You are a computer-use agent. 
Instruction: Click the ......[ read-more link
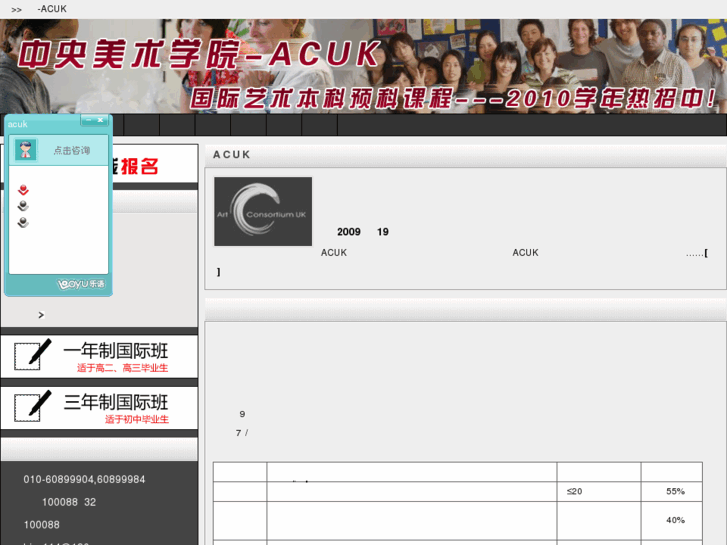tap(697, 253)
